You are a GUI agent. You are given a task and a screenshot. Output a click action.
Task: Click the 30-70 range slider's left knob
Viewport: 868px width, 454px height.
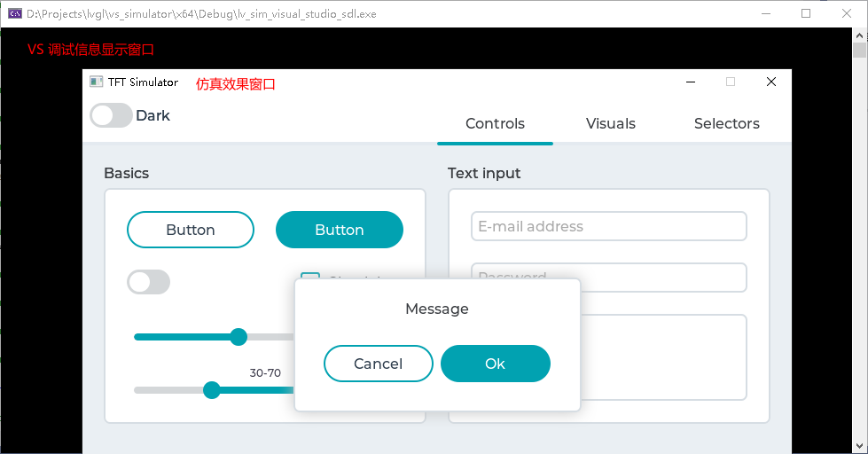coord(212,390)
